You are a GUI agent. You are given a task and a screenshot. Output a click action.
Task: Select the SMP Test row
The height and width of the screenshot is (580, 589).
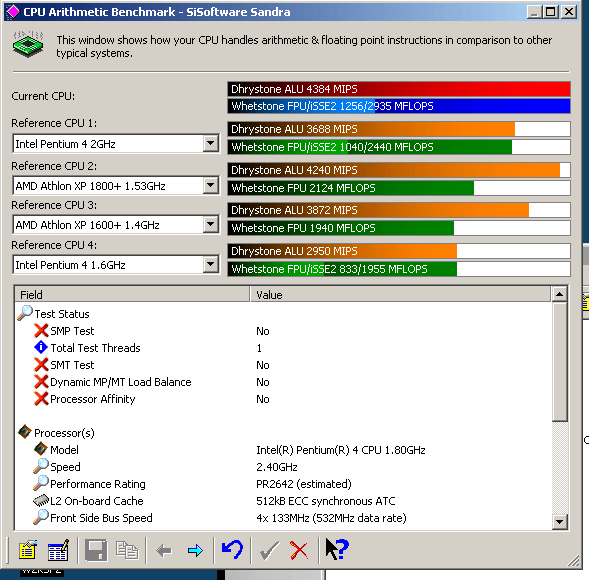(x=284, y=331)
